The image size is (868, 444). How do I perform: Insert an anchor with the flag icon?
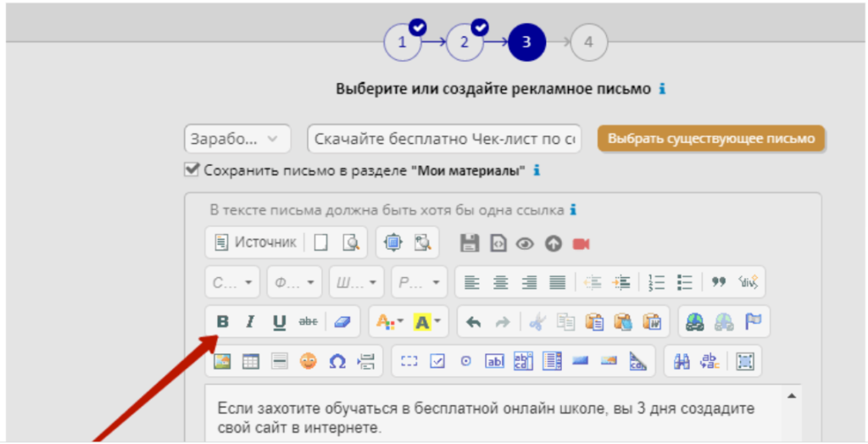click(x=753, y=322)
